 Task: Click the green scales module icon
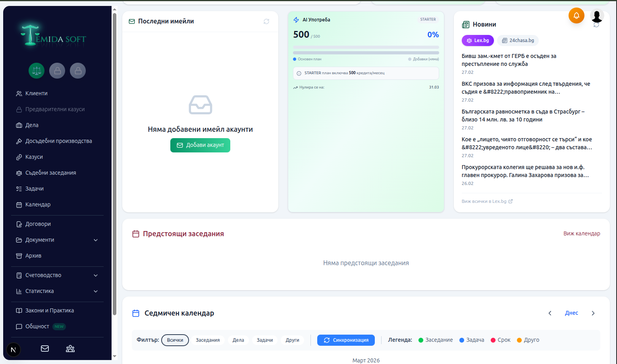tap(37, 71)
